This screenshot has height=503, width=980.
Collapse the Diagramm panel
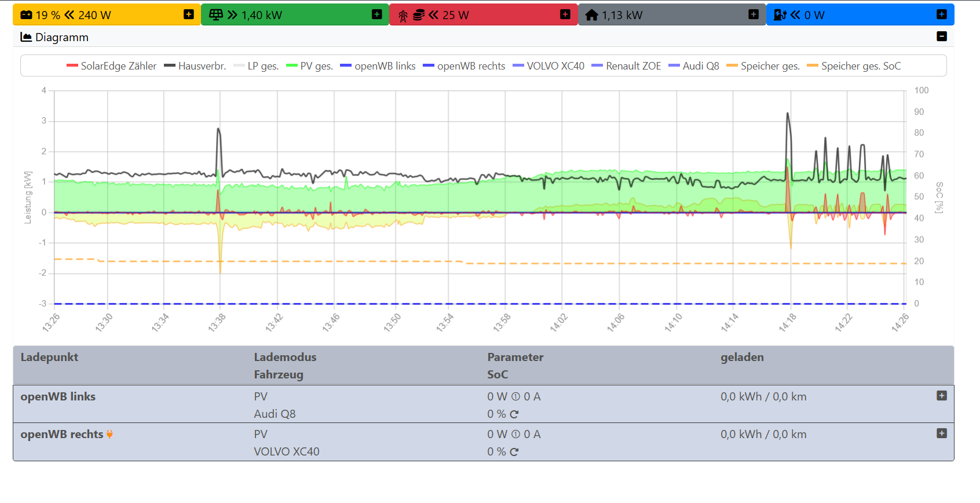tap(942, 37)
